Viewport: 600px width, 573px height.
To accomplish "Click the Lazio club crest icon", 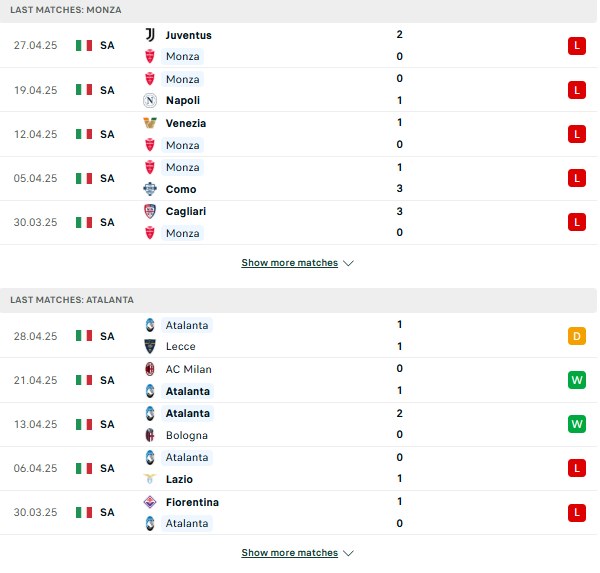I will coord(150,479).
